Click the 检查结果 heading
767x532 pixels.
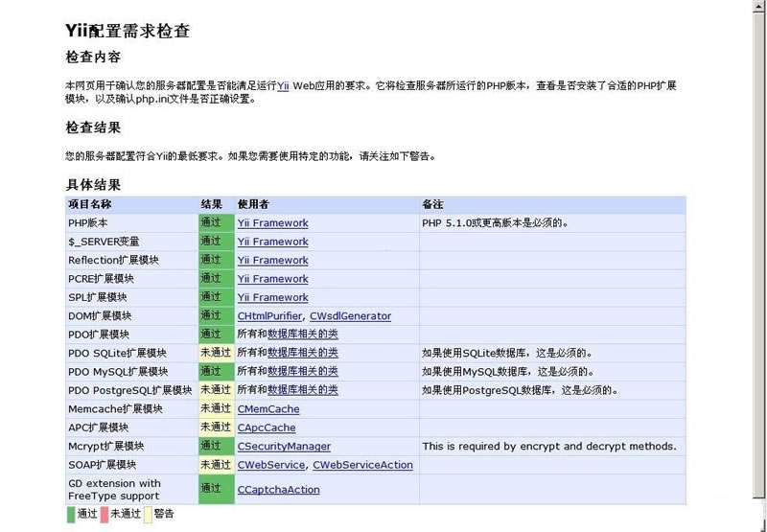coord(93,128)
